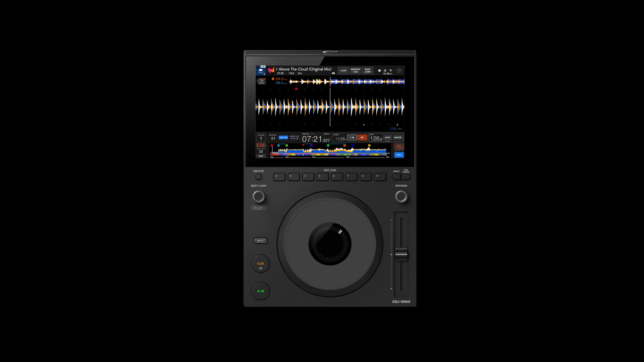Tap the Q 1/8 quantize button
The image size is (644, 362).
pos(261,145)
